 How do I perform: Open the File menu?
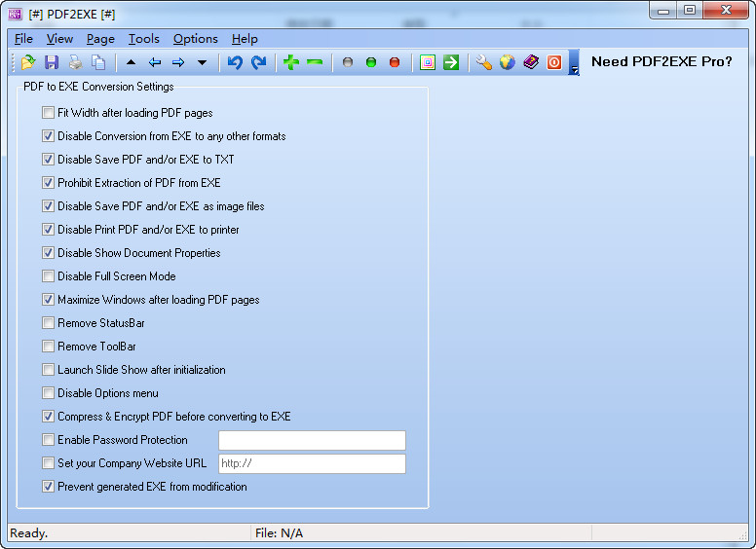coord(23,39)
